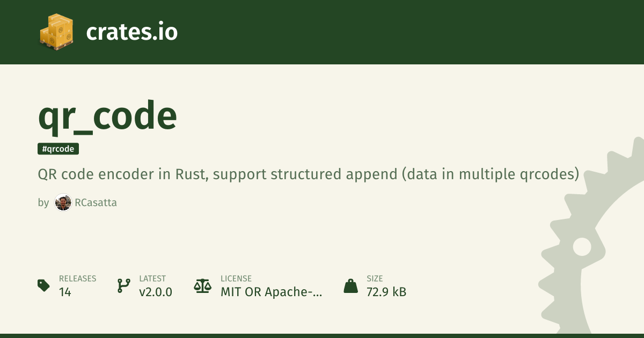Click the MIT OR Apache license text
Image resolution: width=644 pixels, height=338 pixels.
(272, 292)
